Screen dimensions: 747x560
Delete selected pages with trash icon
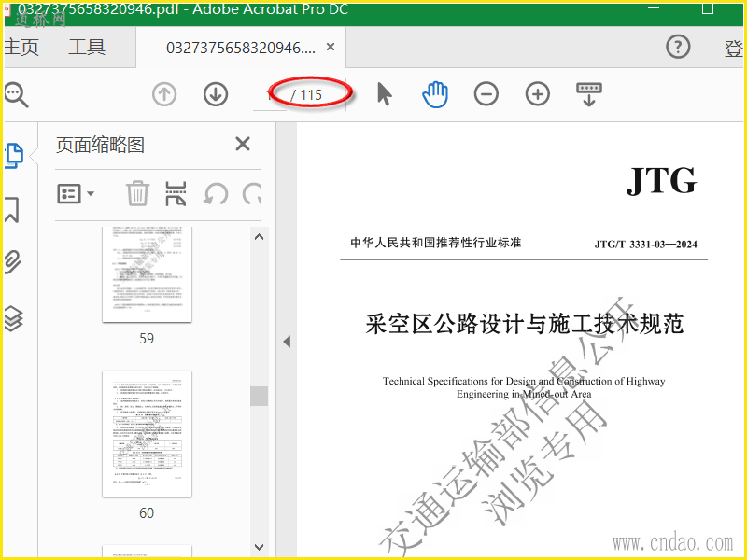point(137,193)
